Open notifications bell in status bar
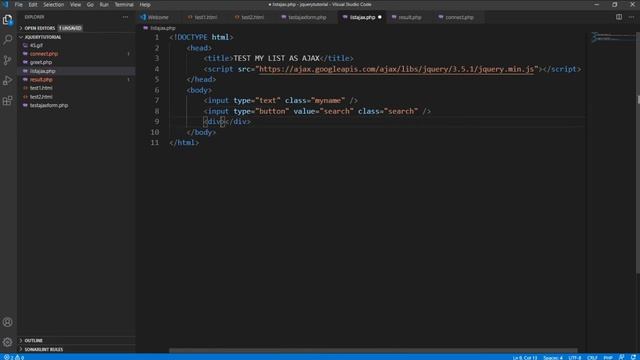Screen dimensions: 640x360 pyautogui.click(x=633, y=357)
